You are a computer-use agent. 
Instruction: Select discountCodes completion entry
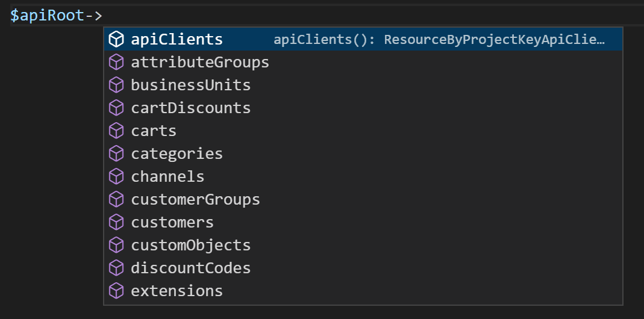[x=190, y=268]
